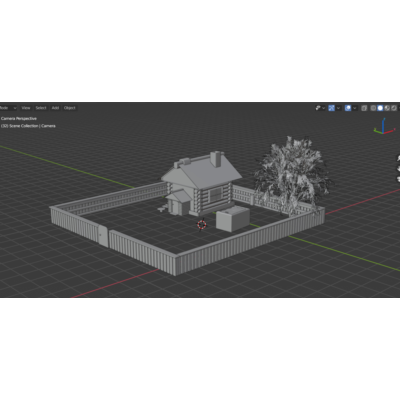The height and width of the screenshot is (400, 400).
Task: Click the object type visibility icon
Action: 318,108
